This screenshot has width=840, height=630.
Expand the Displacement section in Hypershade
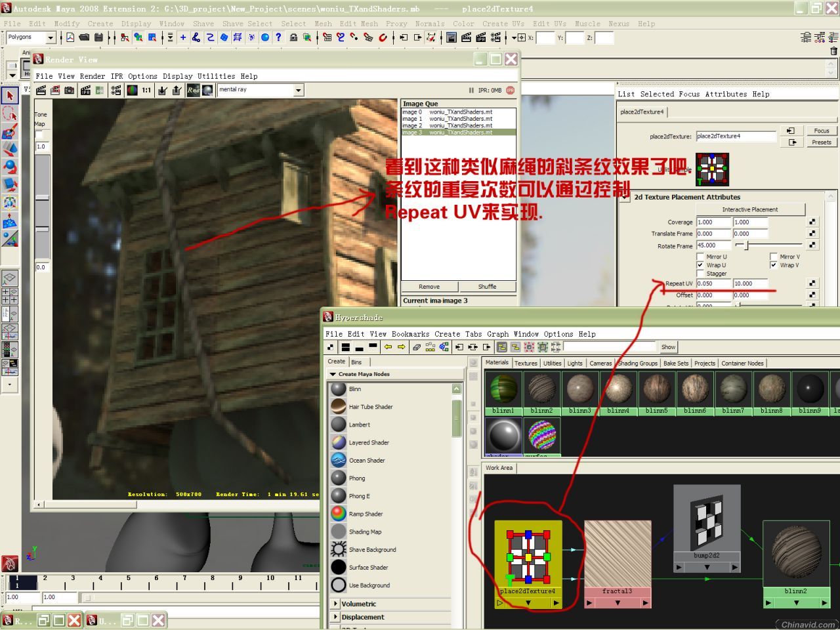335,617
